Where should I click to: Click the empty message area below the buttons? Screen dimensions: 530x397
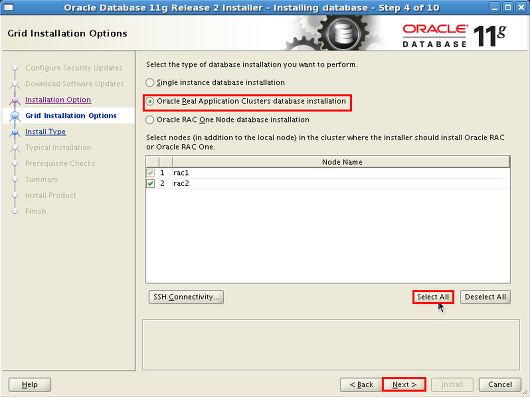(331, 345)
